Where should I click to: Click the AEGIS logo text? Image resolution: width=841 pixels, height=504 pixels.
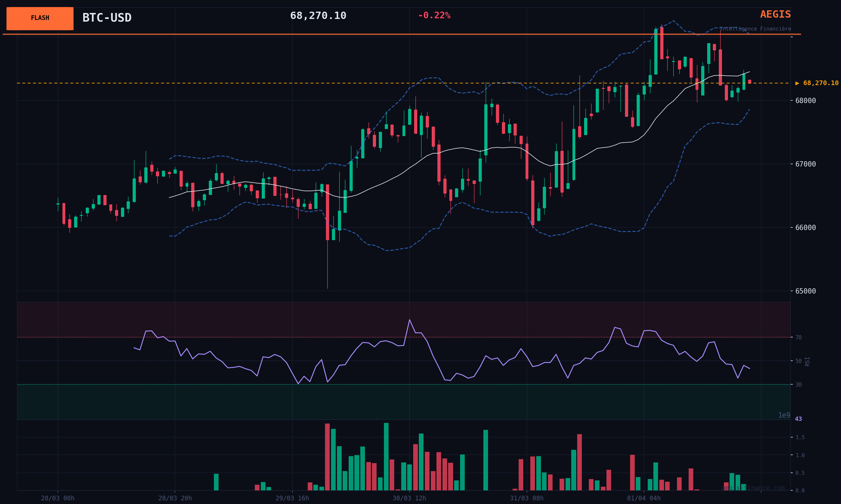(775, 15)
